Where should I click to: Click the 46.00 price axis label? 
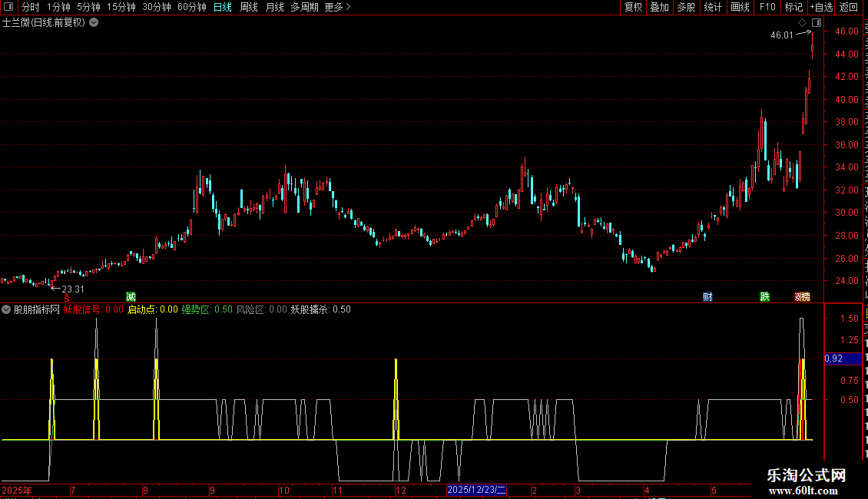tap(847, 31)
